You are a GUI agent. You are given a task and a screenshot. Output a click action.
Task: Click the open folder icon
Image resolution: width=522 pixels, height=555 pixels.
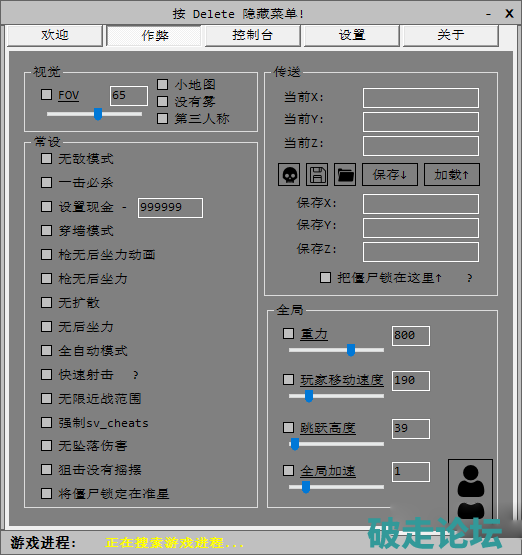[x=345, y=174]
